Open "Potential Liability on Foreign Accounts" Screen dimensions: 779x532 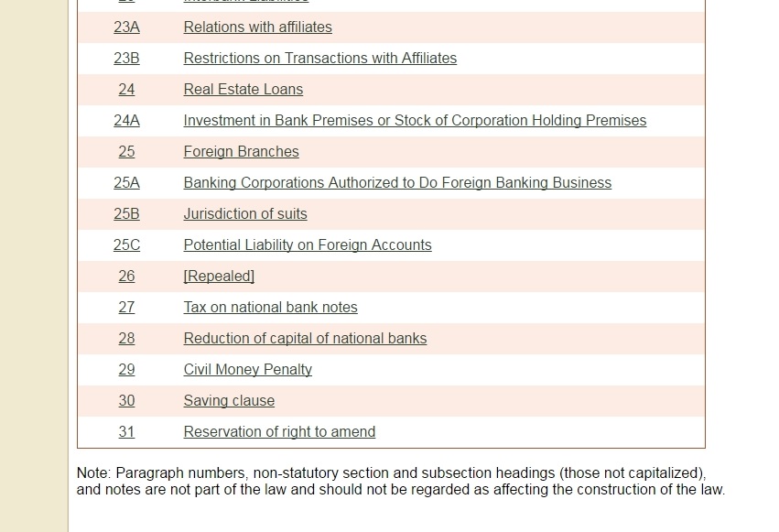point(307,245)
